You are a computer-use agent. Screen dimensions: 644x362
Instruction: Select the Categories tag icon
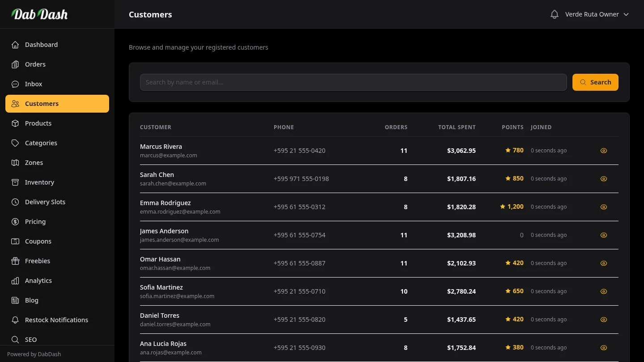(x=15, y=143)
